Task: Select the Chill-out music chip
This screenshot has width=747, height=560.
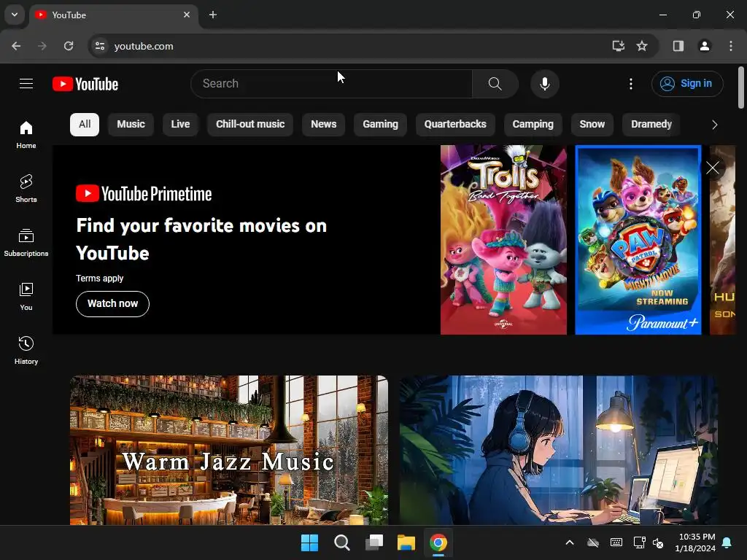Action: coord(250,124)
